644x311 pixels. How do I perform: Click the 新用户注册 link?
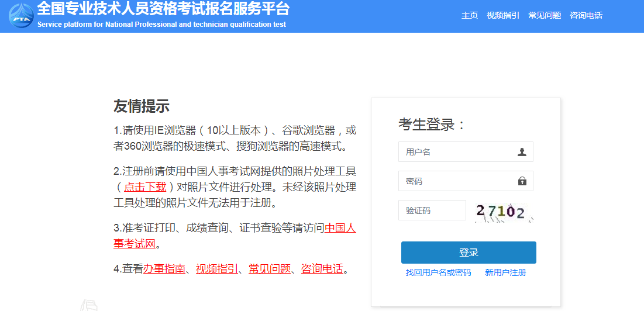[505, 272]
